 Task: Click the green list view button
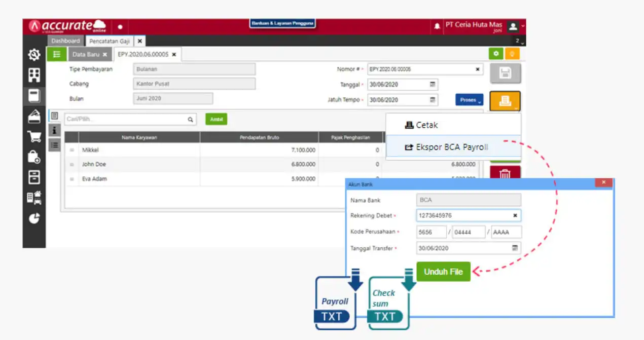(x=57, y=54)
